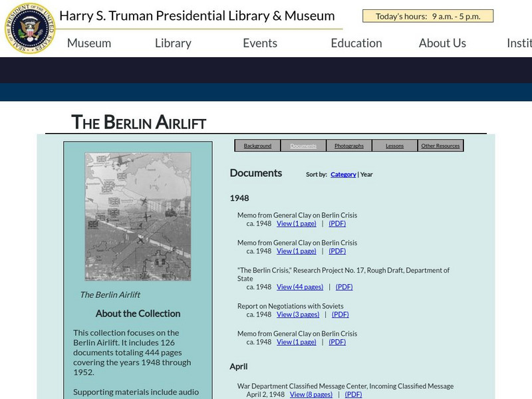
Task: View second General Clay memo (1 page)
Action: click(296, 251)
